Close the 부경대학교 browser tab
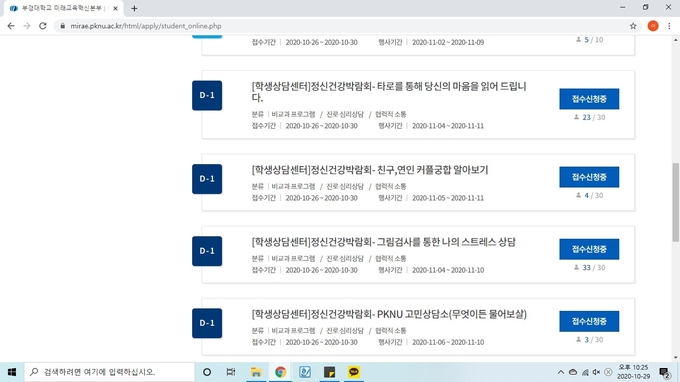Viewport: 680px width, 382px height. pyautogui.click(x=115, y=8)
